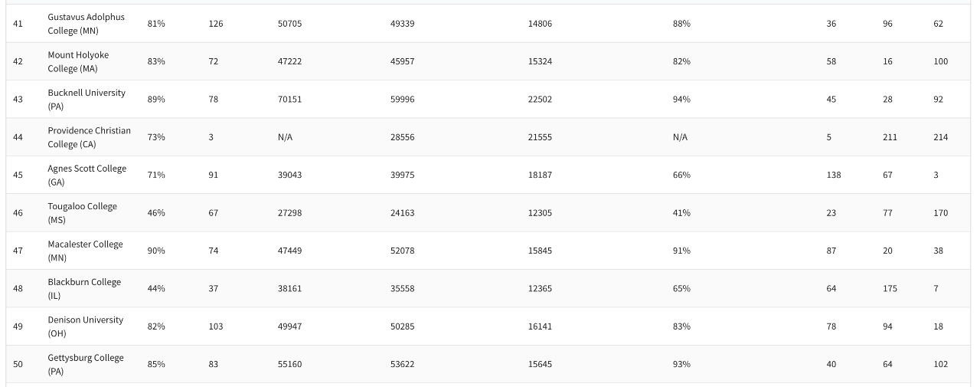Click the 175 value in Blackburn row
980x387 pixels.
(x=890, y=288)
